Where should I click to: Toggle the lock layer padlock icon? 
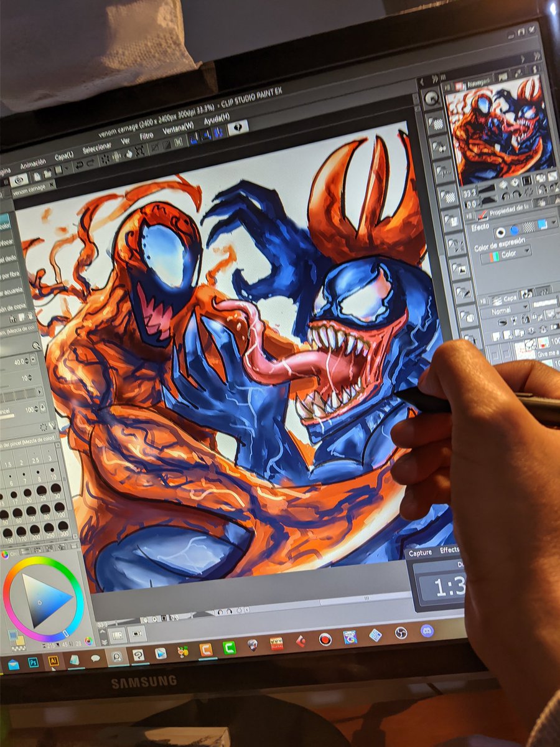click(526, 318)
